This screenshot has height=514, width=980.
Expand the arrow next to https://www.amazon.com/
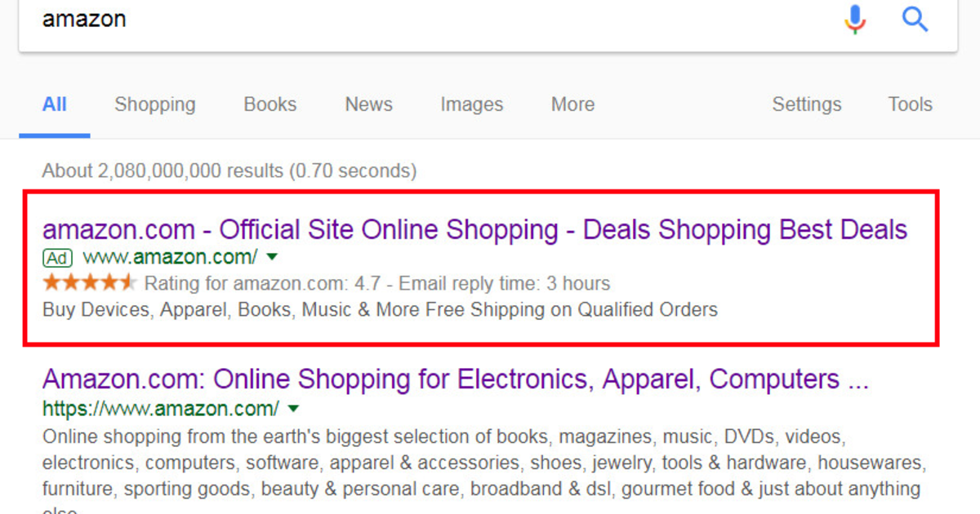294,408
